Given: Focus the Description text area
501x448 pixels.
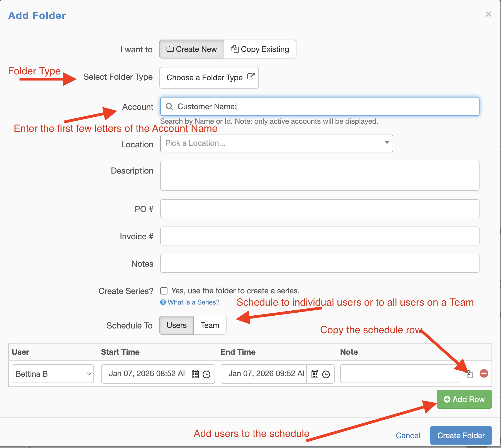Looking at the screenshot, I should 320,176.
